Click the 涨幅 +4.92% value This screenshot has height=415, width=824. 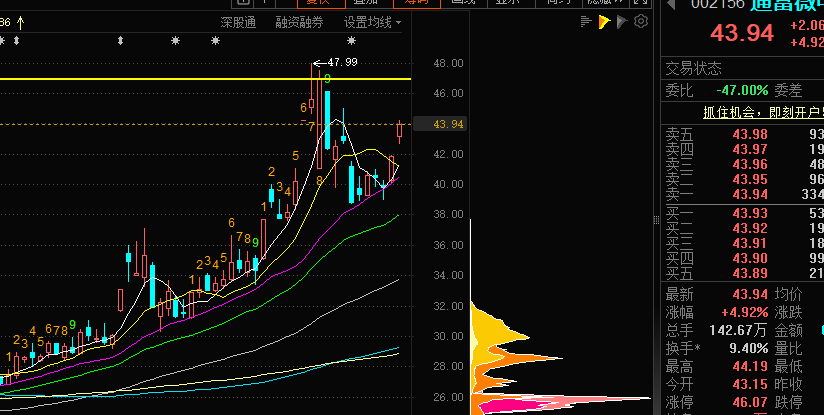click(745, 313)
